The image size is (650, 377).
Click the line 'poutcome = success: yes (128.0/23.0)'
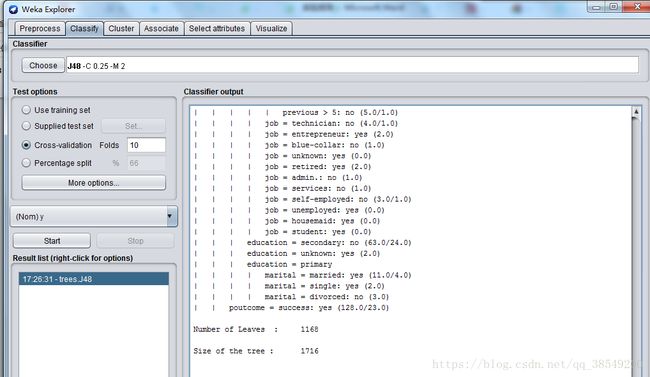[309, 308]
